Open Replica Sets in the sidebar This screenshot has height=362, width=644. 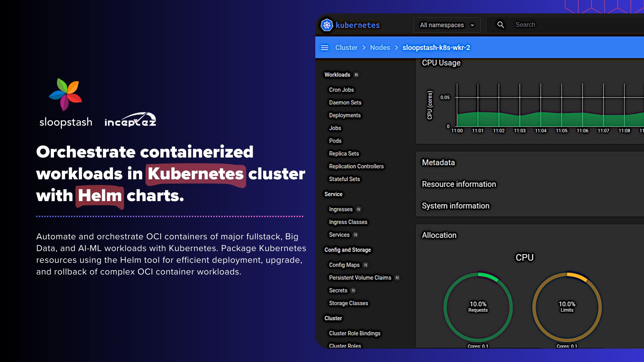[x=344, y=154]
